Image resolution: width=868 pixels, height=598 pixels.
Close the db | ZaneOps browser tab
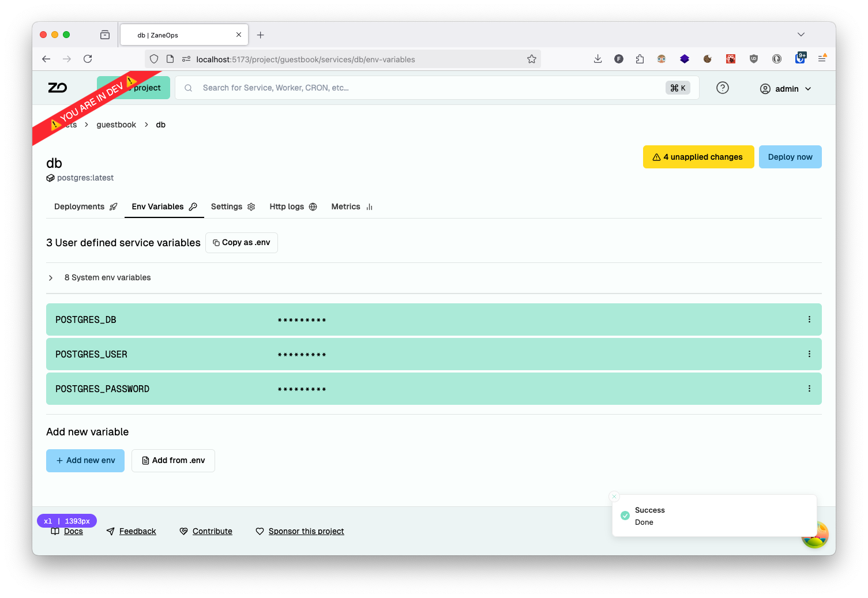(239, 35)
